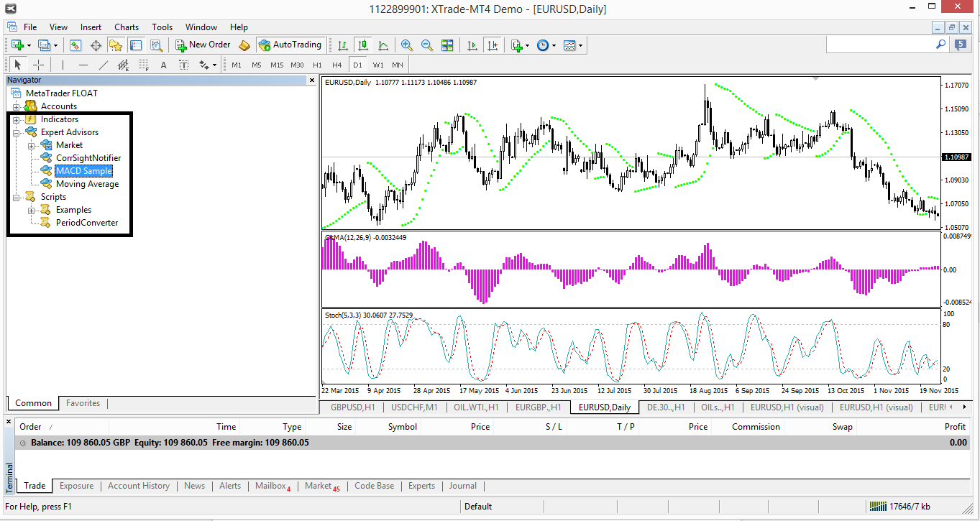The image size is (980, 521).
Task: Select the Draw Trendline tool
Action: point(104,65)
